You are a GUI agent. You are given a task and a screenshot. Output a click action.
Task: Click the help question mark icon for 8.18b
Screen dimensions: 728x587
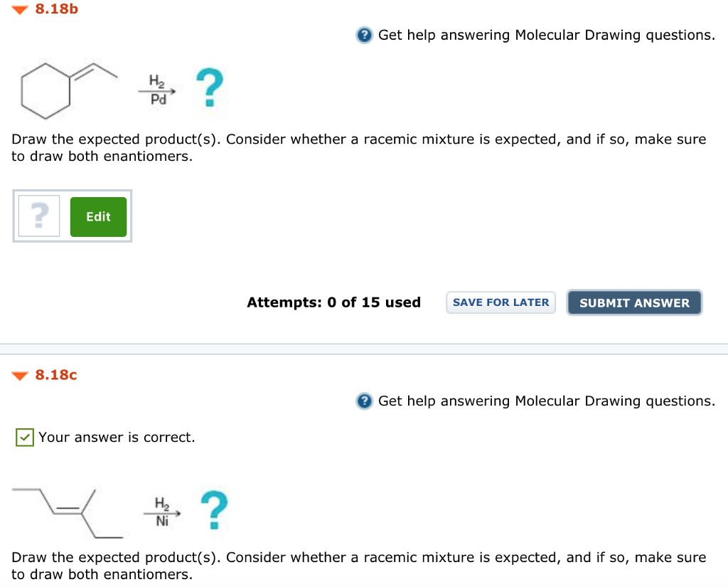(364, 34)
